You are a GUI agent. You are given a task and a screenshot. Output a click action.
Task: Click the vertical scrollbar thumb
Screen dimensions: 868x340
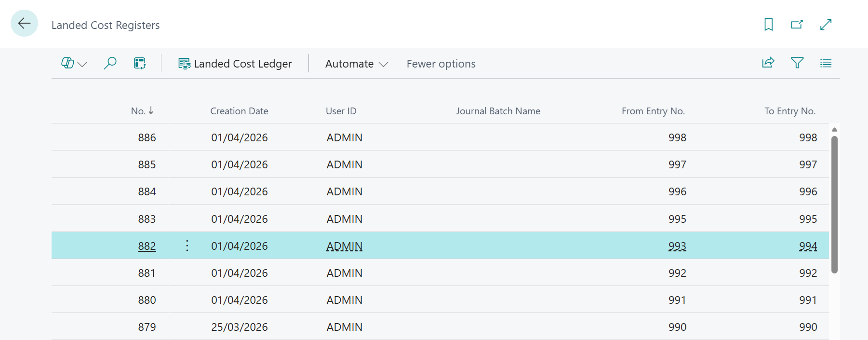(834, 204)
